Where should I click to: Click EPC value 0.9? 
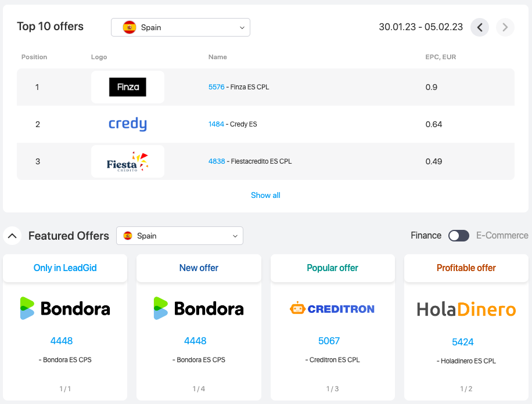[431, 87]
